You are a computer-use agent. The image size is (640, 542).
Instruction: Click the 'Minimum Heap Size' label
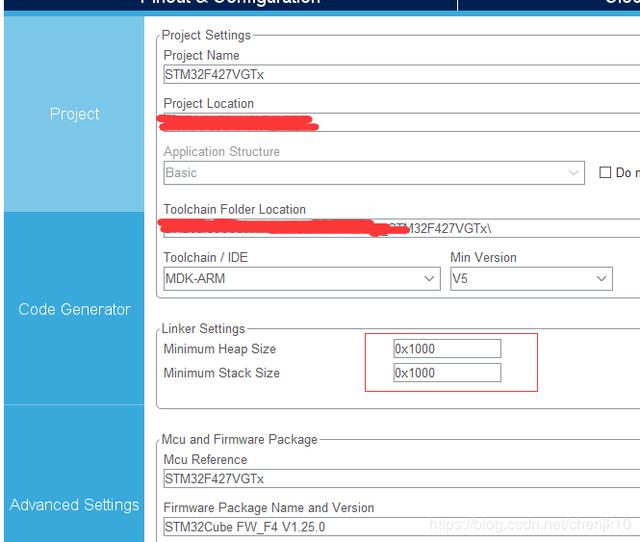220,349
